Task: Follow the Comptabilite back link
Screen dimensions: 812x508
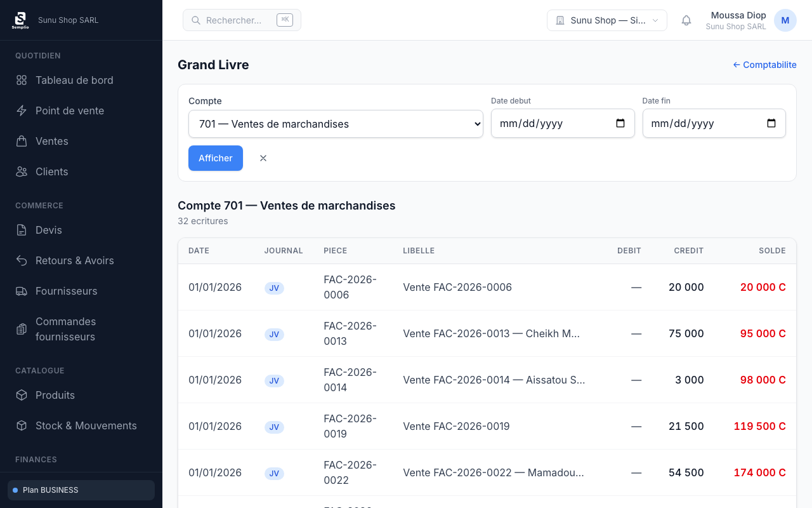Action: (764, 65)
